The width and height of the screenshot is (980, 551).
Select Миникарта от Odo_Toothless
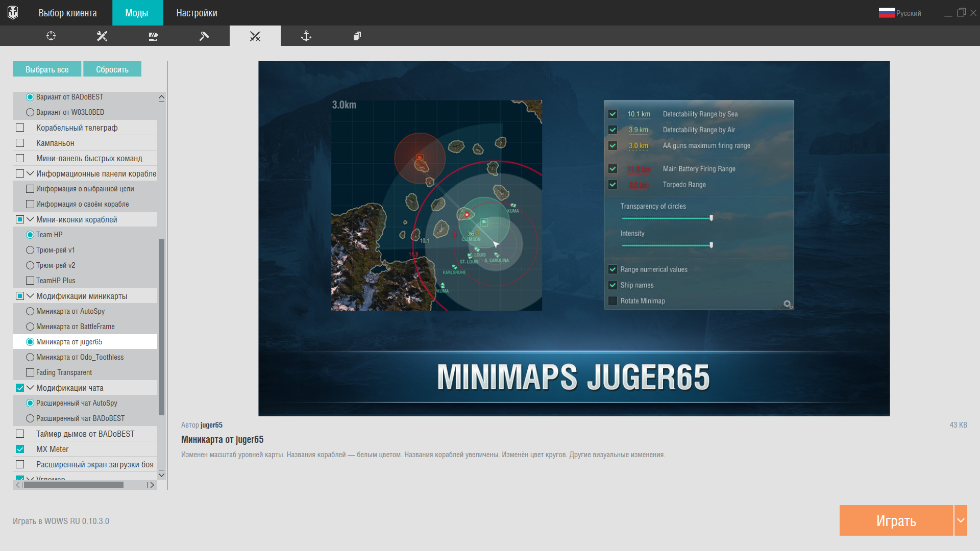[30, 357]
